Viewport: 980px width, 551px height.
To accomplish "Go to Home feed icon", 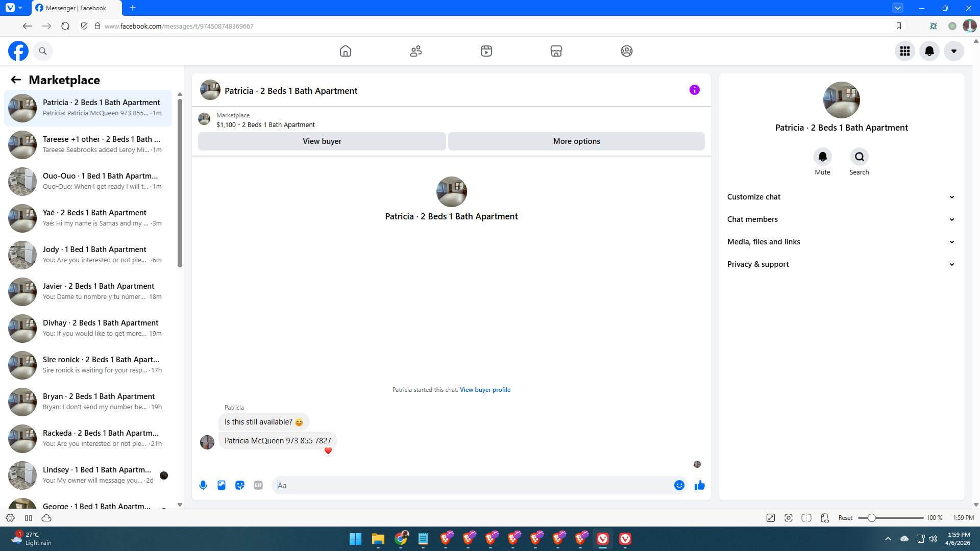I will 346,51.
